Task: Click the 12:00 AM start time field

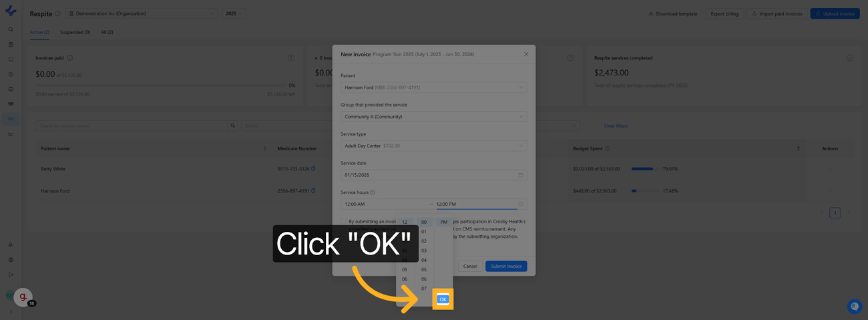Action: (384, 204)
